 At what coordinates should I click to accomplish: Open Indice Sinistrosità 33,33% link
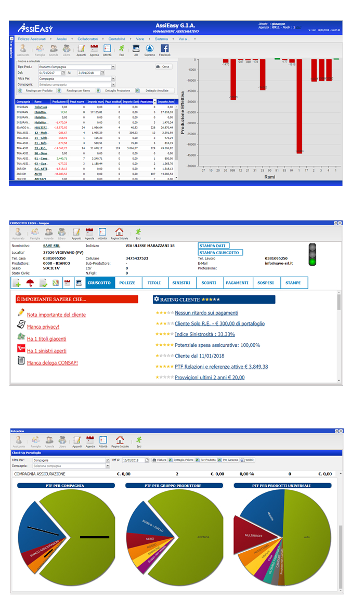pos(205,334)
